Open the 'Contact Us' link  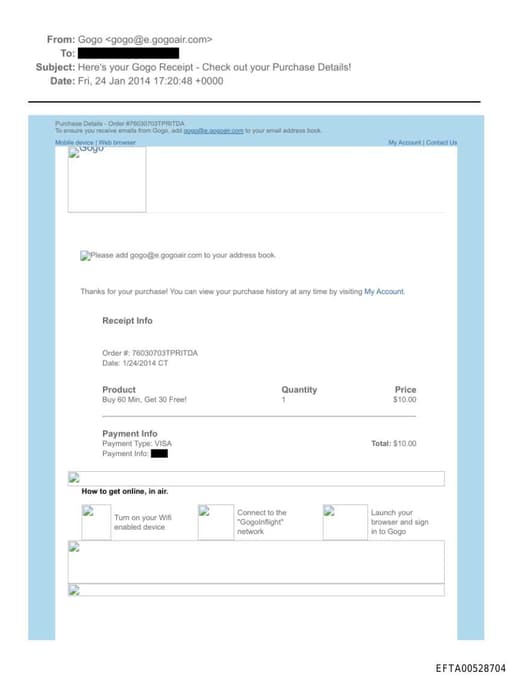pyautogui.click(x=442, y=142)
